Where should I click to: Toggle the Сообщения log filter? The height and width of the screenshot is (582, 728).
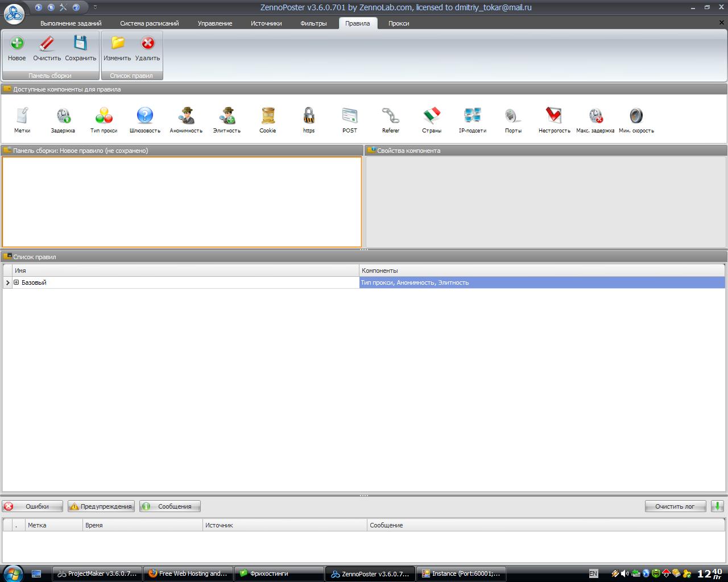click(170, 506)
